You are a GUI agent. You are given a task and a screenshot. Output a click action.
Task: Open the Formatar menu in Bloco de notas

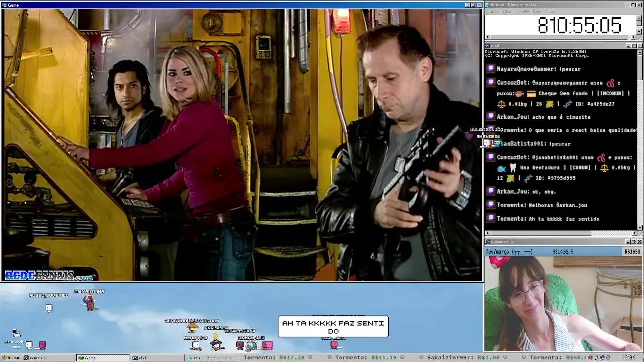[522, 11]
